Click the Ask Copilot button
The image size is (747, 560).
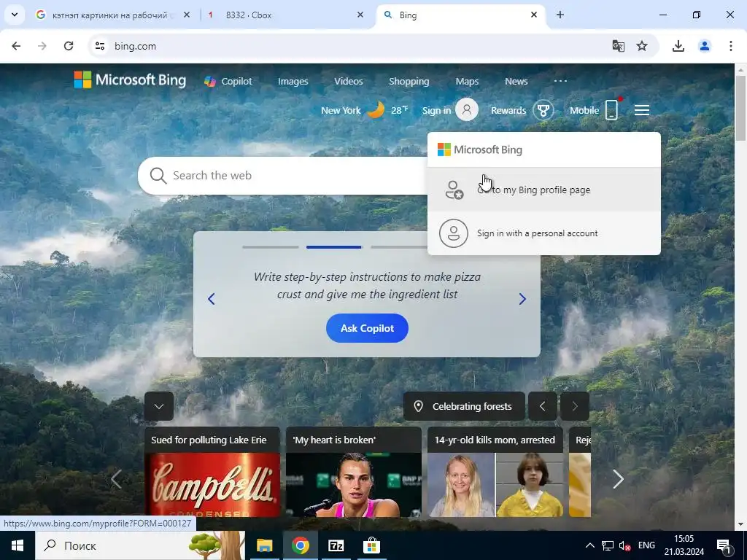(x=367, y=328)
